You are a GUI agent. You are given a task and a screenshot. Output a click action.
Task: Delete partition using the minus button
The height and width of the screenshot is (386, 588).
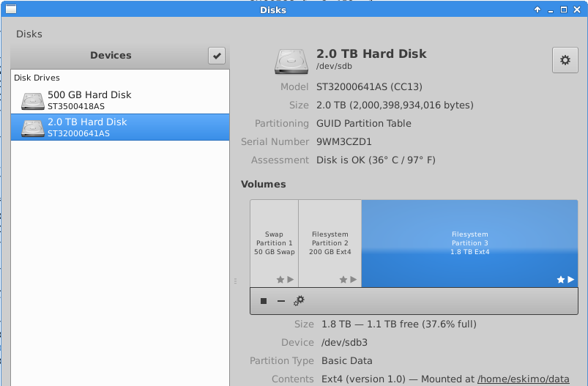(281, 301)
